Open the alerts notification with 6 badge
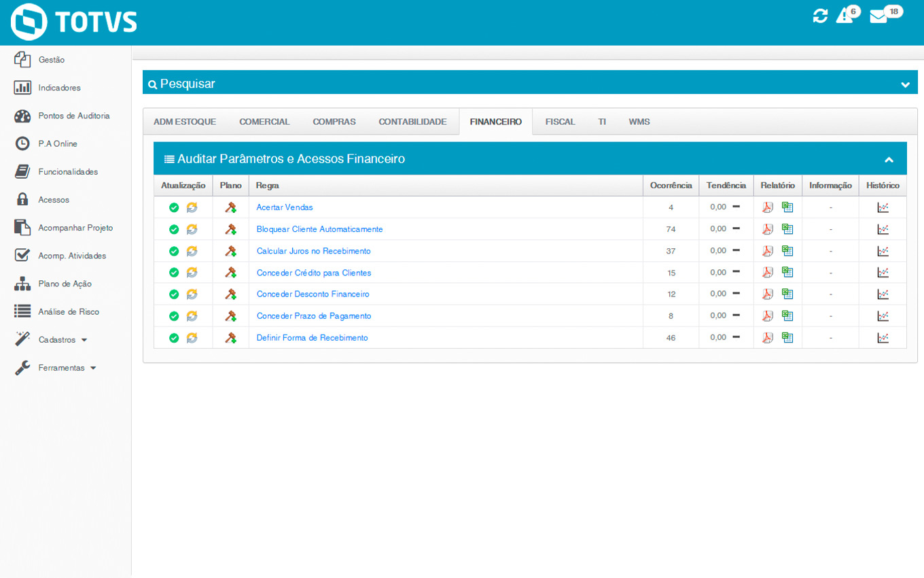Screen dimensions: 924x578 (845, 16)
